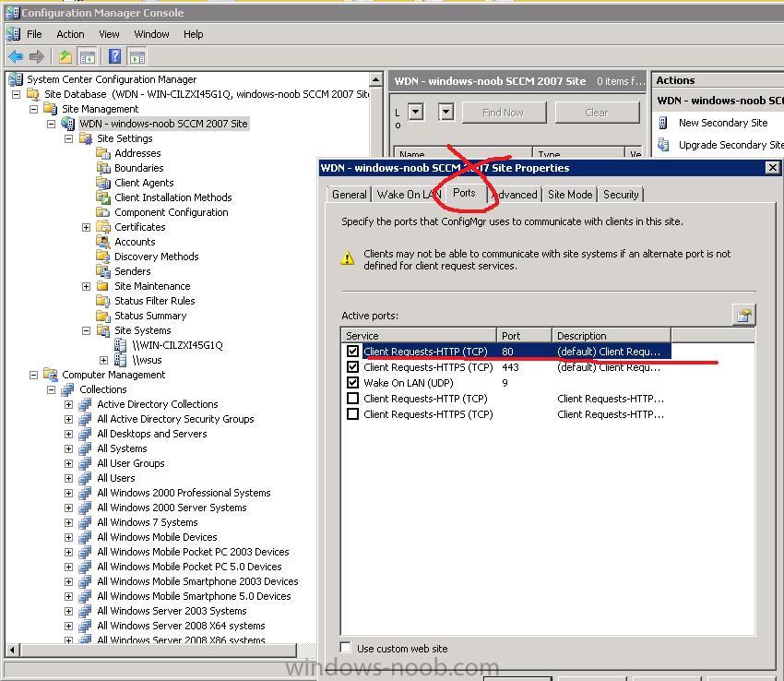Viewport: 784px width, 681px height.
Task: Open the Window menu
Action: (x=151, y=34)
